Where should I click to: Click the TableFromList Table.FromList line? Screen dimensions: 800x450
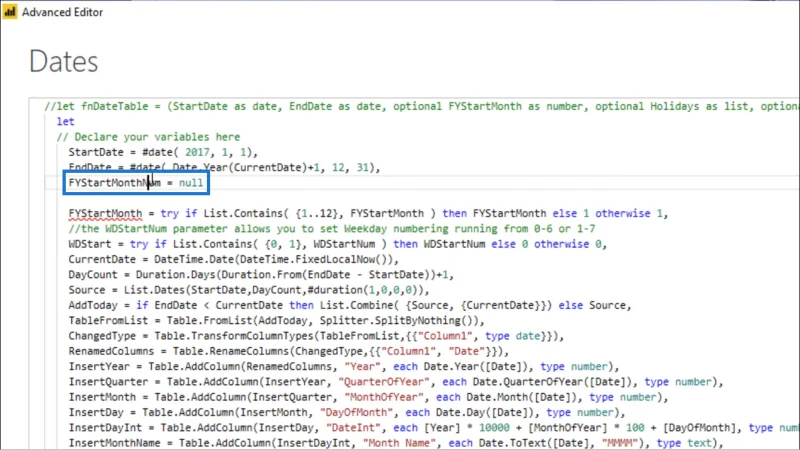pyautogui.click(x=276, y=320)
